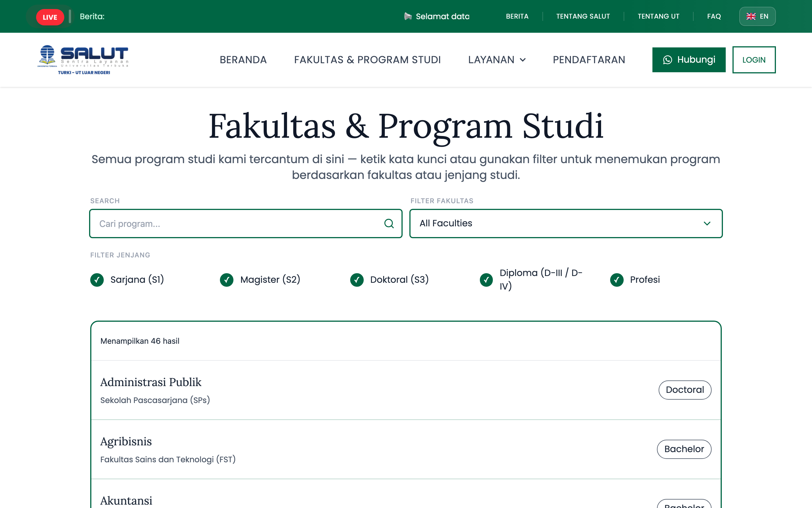Click 'Sekolah Pascasarjana (SPs)' text
Image resolution: width=812 pixels, height=508 pixels.
155,400
